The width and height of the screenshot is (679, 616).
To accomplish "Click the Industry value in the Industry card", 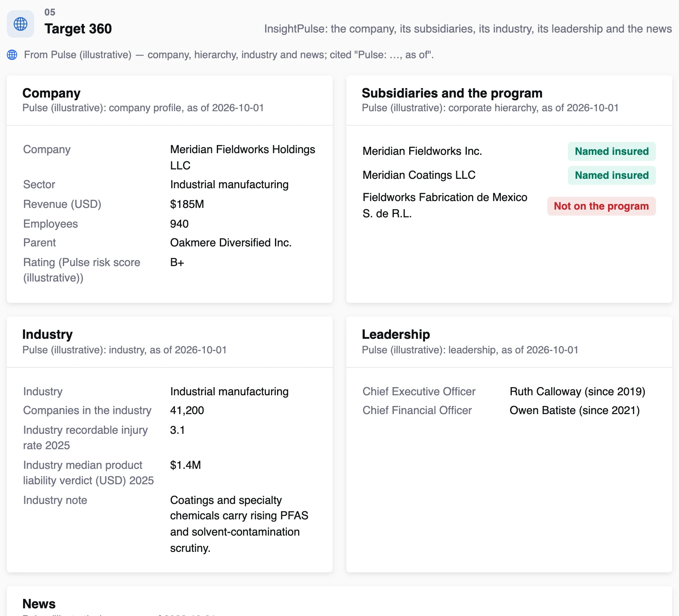I will click(229, 391).
